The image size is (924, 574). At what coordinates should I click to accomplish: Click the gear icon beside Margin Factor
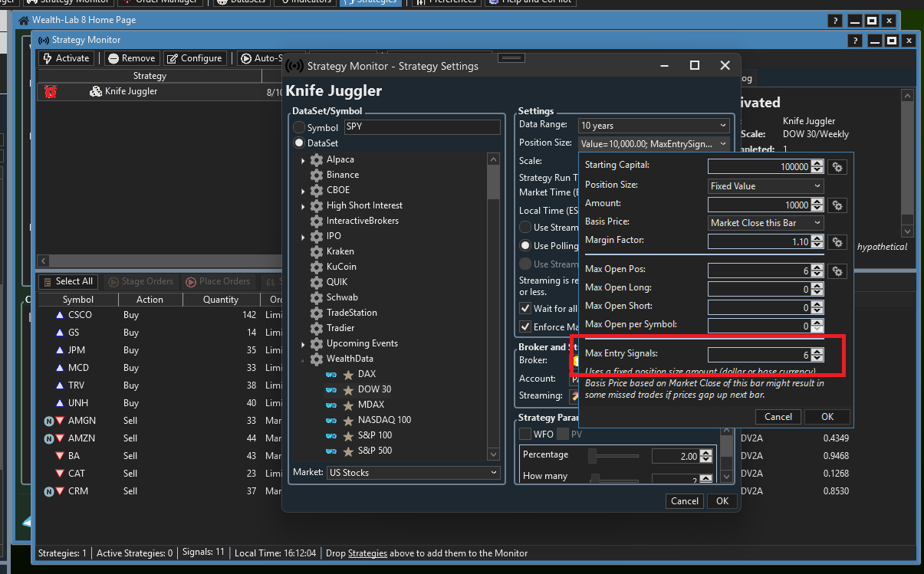[x=837, y=242]
